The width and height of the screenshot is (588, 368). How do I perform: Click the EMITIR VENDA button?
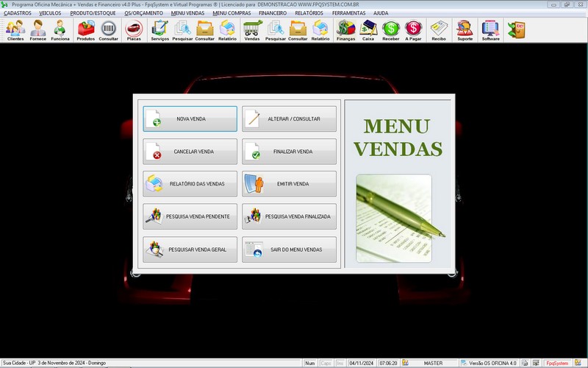[289, 183]
